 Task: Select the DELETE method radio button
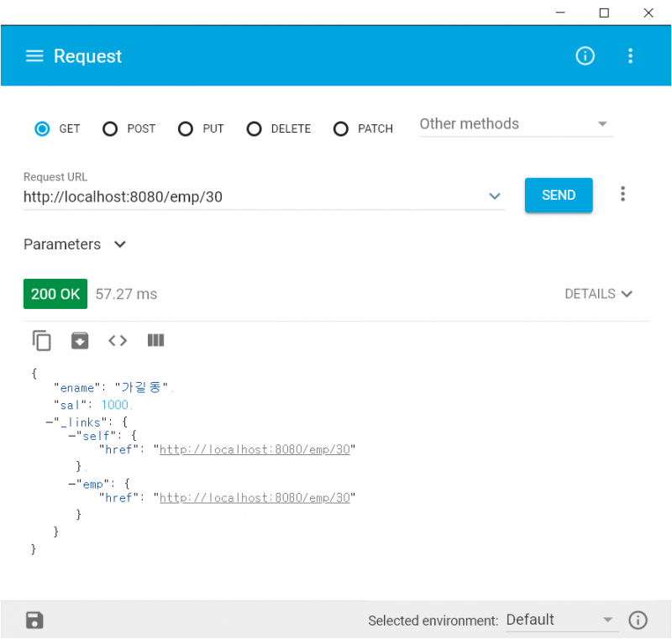(255, 128)
